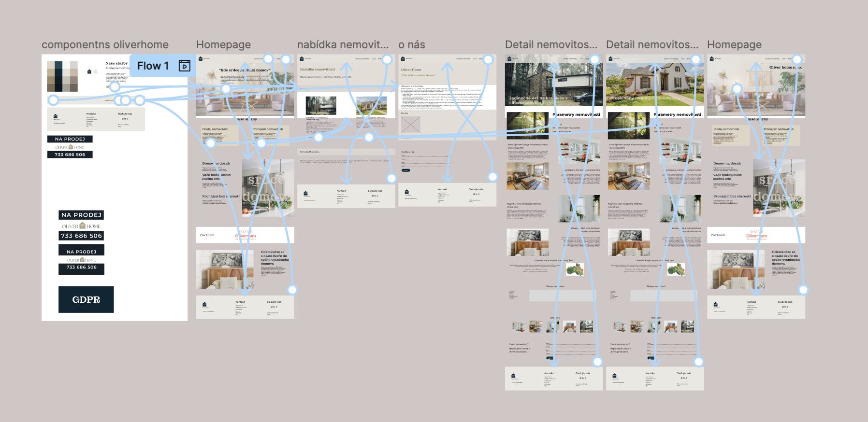This screenshot has height=422, width=868.
Task: Click the prototype node at o nás bottom-right
Action: (x=492, y=176)
